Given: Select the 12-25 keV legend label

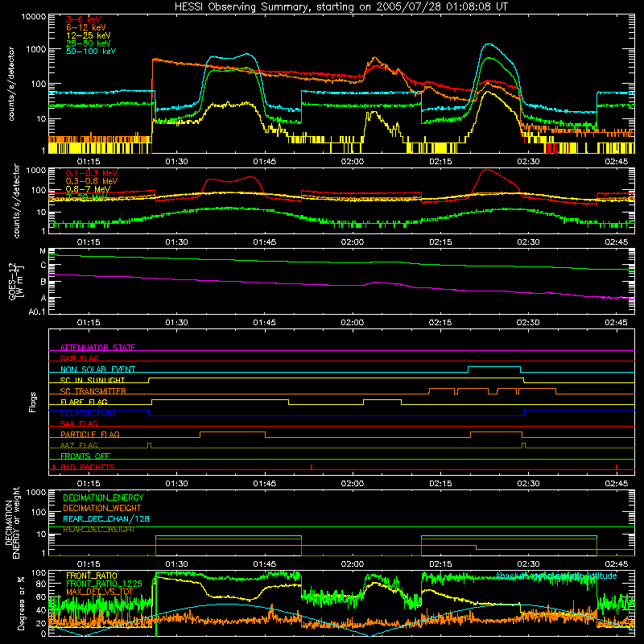Looking at the screenshot, I should point(88,35).
